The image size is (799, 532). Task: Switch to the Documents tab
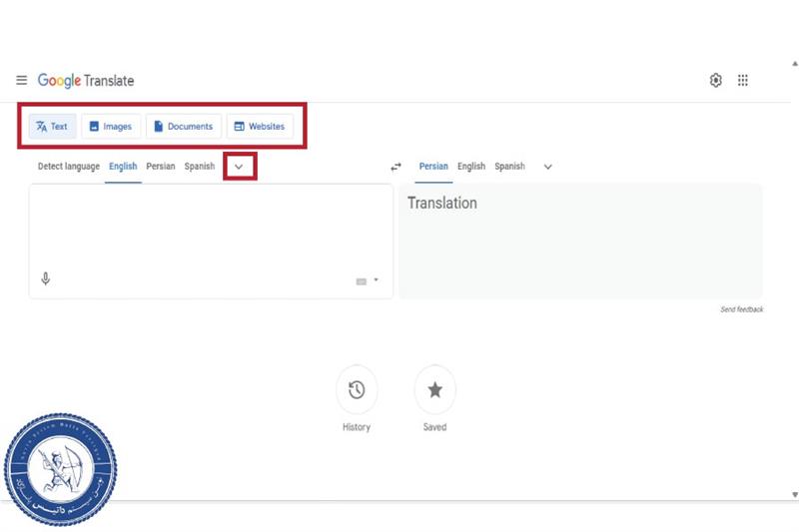[x=184, y=126]
